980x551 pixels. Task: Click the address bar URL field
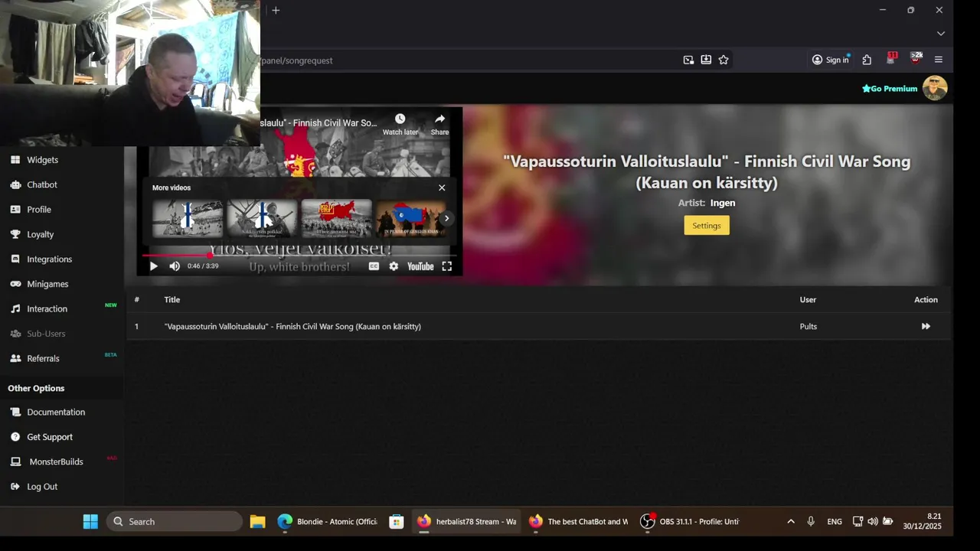pyautogui.click(x=467, y=60)
